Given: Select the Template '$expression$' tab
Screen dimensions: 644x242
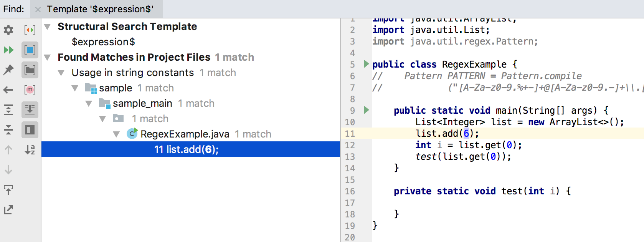Looking at the screenshot, I should pos(100,9).
